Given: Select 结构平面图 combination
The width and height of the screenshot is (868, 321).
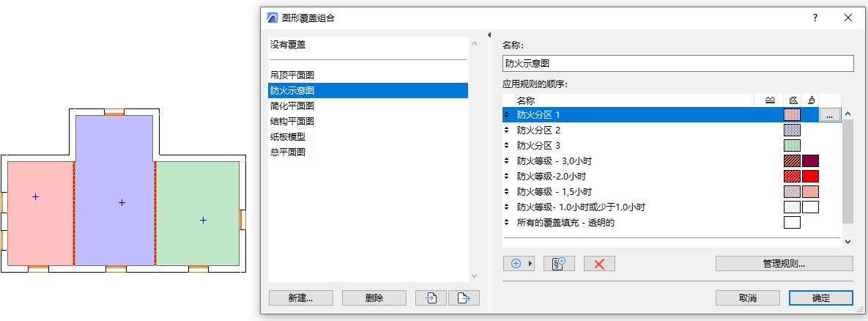Looking at the screenshot, I should pos(368,121).
